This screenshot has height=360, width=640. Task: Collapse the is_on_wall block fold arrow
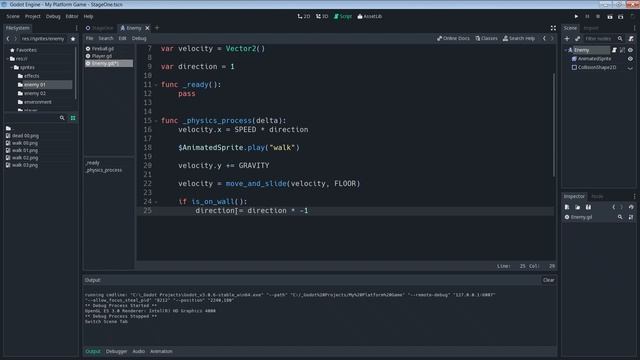coord(156,202)
